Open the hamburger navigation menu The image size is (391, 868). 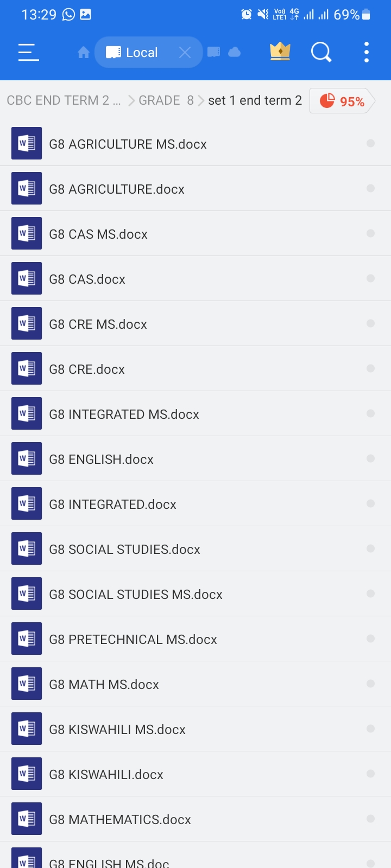(x=28, y=53)
